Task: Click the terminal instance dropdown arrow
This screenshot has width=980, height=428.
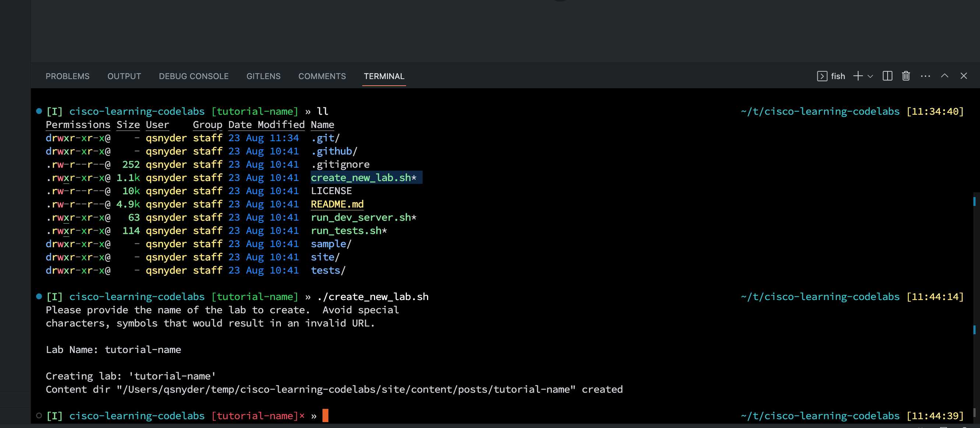Action: coord(870,76)
